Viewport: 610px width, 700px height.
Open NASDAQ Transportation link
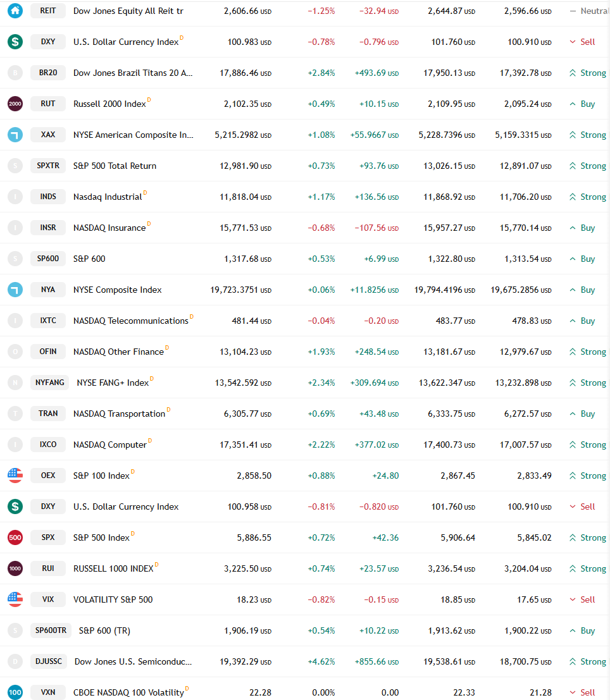pyautogui.click(x=120, y=414)
